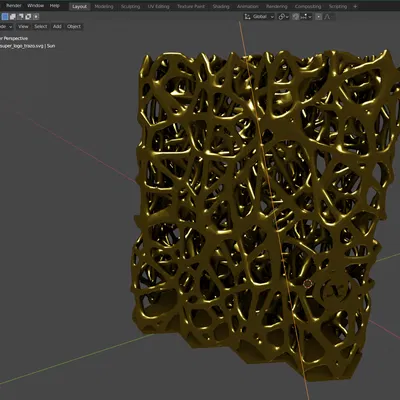Switch to the Texture Paint workspace tab
The height and width of the screenshot is (400, 400).
191,6
